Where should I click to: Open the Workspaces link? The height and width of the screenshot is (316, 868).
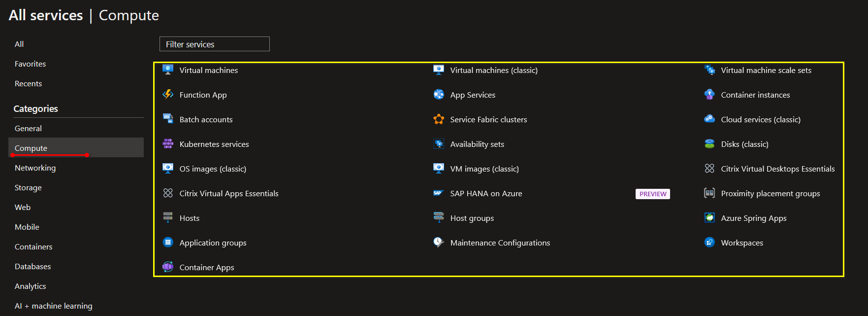pyautogui.click(x=742, y=243)
